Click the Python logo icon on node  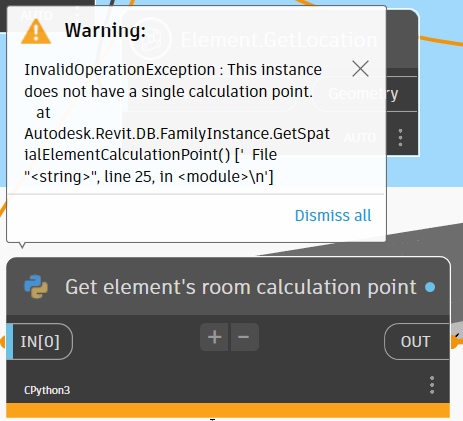pos(36,287)
